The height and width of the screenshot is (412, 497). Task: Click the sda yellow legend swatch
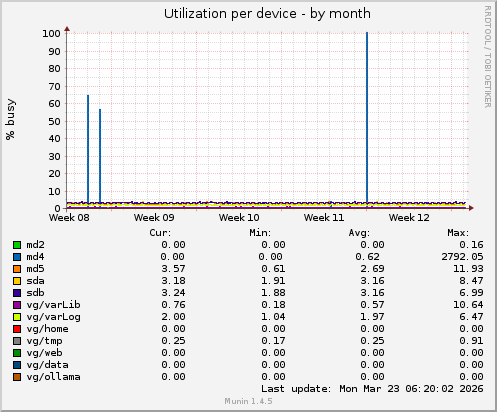[x=17, y=281]
